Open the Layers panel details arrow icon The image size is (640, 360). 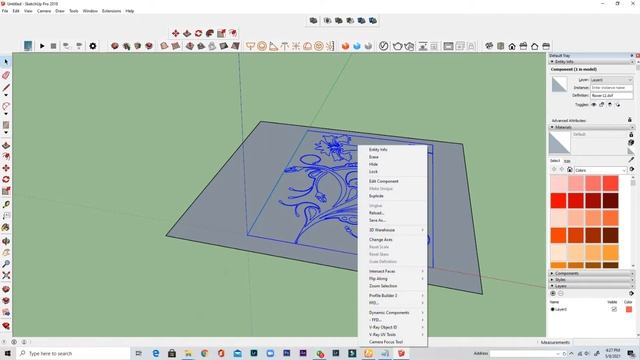point(631,293)
